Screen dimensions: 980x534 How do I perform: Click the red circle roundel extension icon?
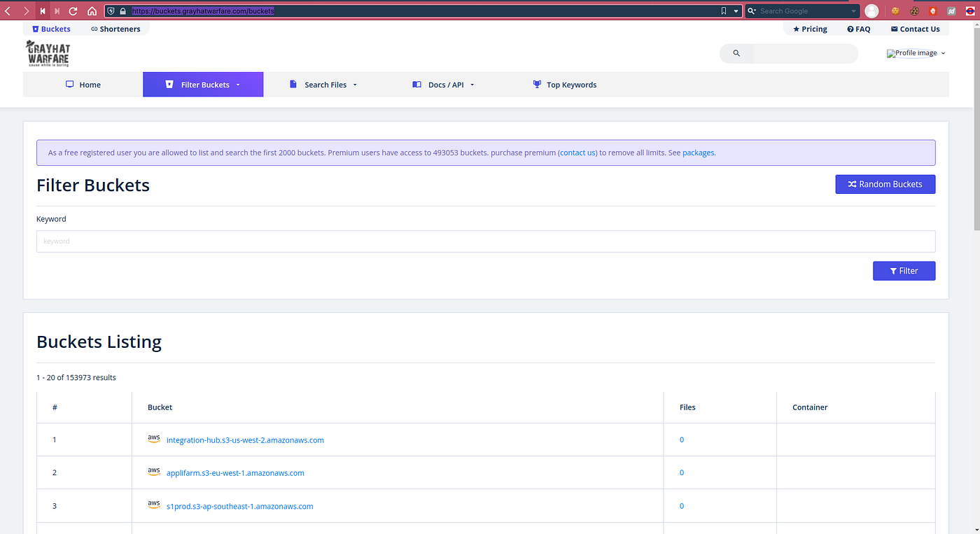[x=971, y=11]
